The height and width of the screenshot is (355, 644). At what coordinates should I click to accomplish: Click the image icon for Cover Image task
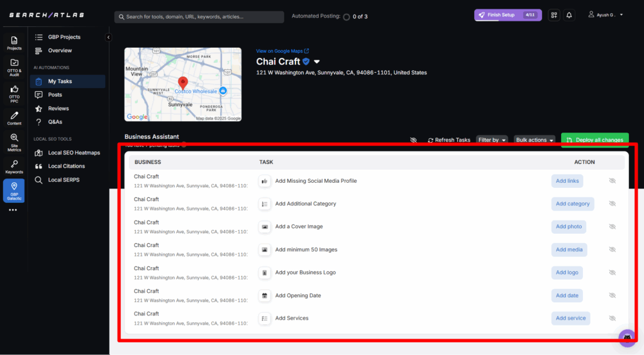click(265, 227)
